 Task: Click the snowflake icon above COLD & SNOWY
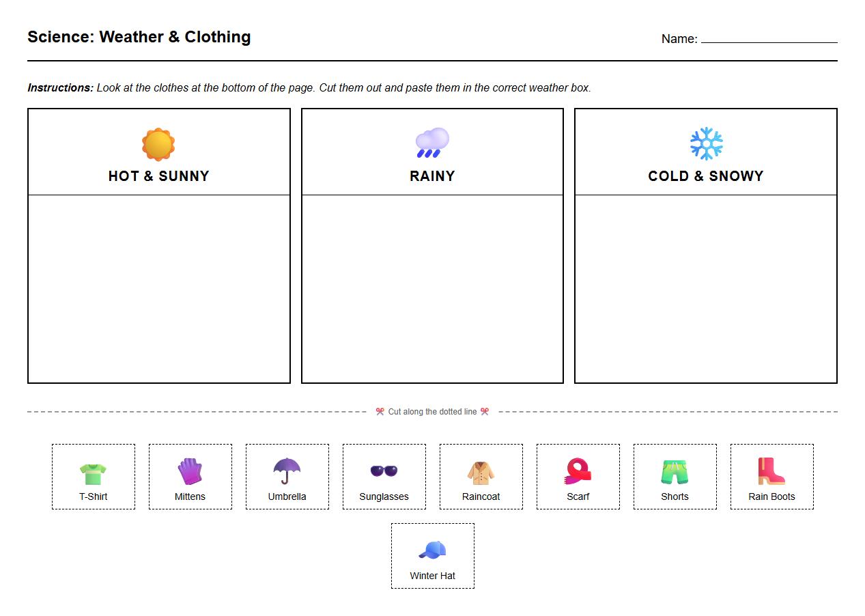[706, 141]
